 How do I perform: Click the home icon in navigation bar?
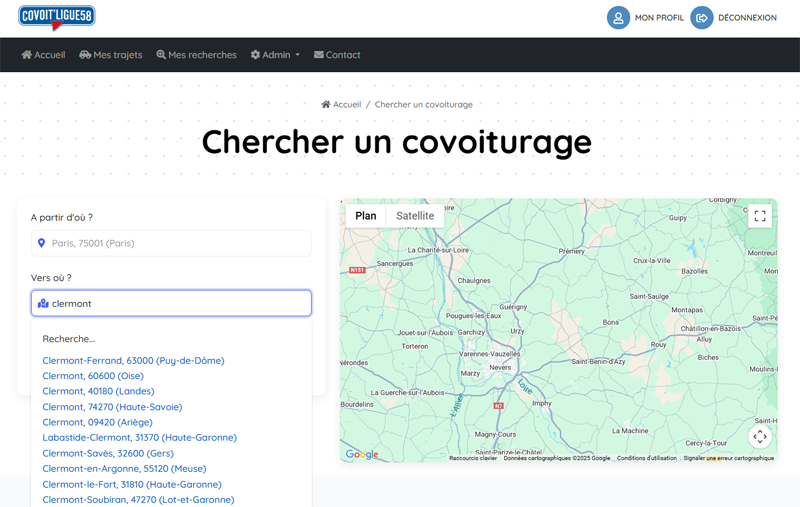click(x=27, y=55)
